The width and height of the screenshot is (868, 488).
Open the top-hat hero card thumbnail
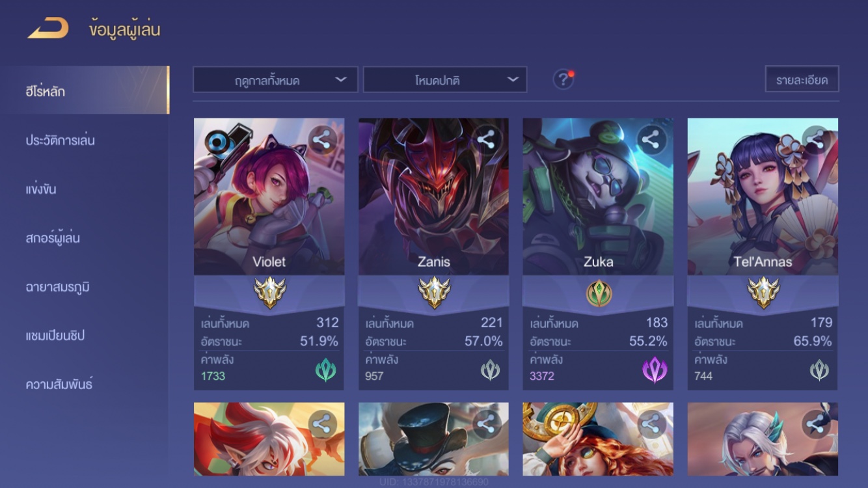(433, 439)
